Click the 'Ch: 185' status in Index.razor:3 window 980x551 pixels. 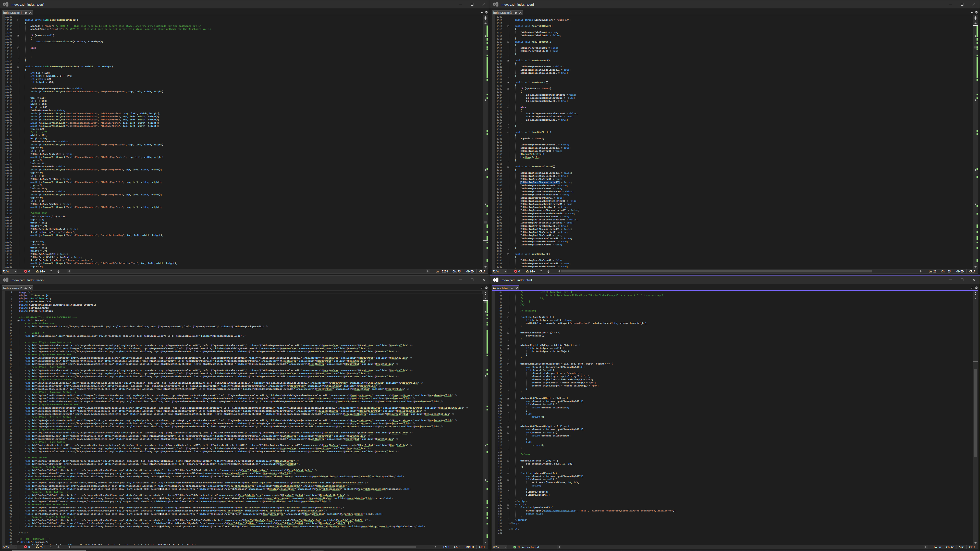946,271
